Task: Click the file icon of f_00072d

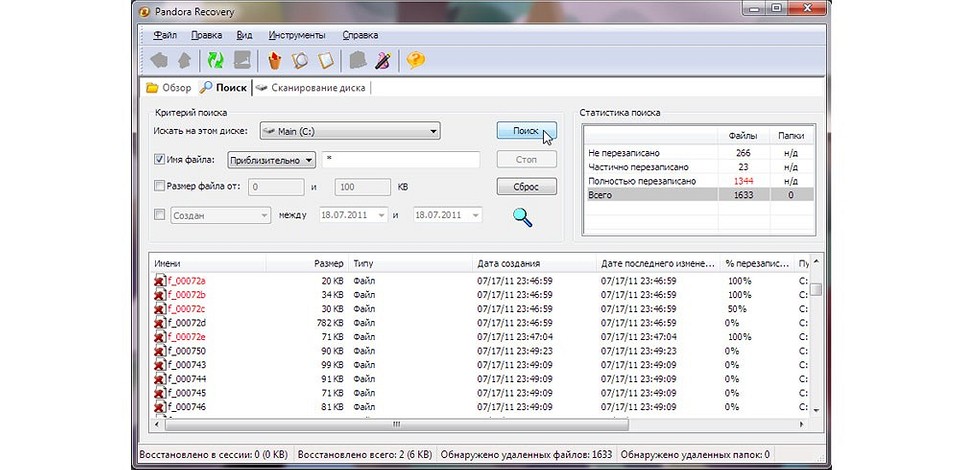Action: click(159, 323)
